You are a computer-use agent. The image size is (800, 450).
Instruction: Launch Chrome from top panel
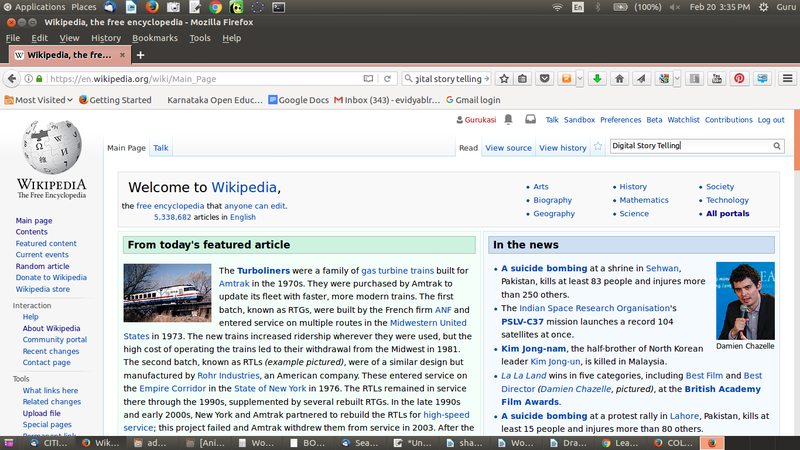tap(215, 7)
